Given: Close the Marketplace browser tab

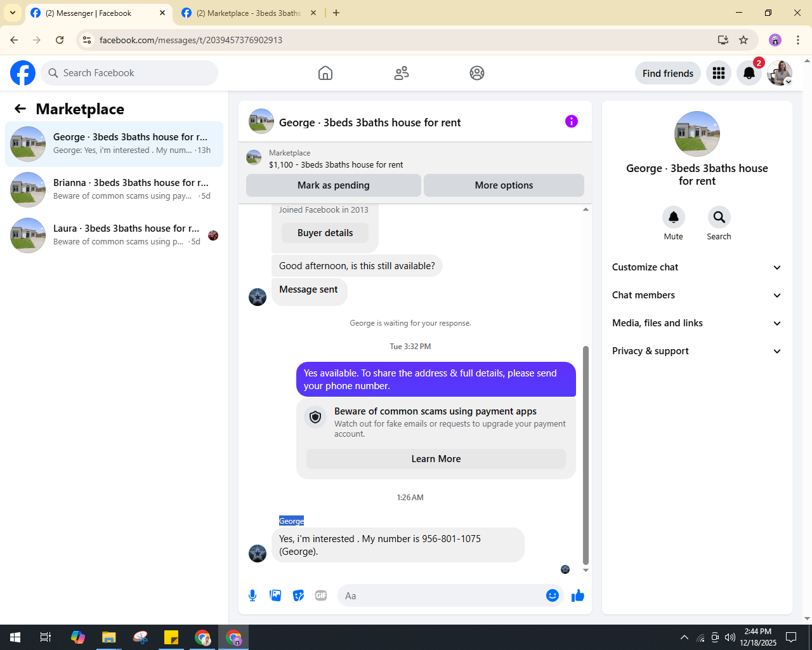Looking at the screenshot, I should tap(313, 13).
